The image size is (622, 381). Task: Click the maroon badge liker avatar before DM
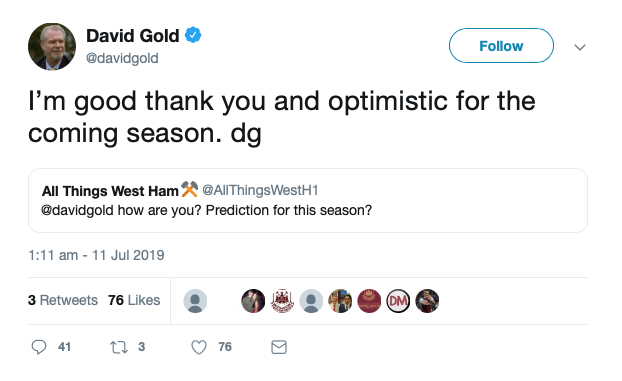coord(369,301)
